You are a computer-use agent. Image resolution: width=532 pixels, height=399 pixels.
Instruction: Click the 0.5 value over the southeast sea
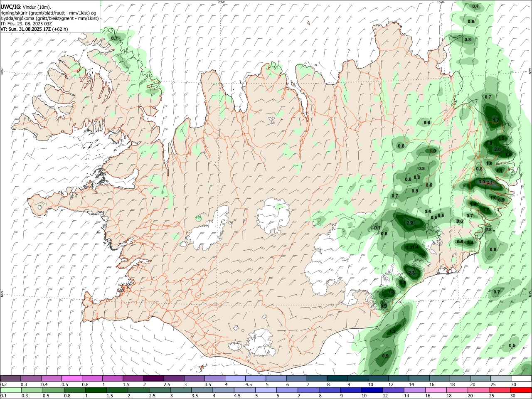pyautogui.click(x=512, y=346)
